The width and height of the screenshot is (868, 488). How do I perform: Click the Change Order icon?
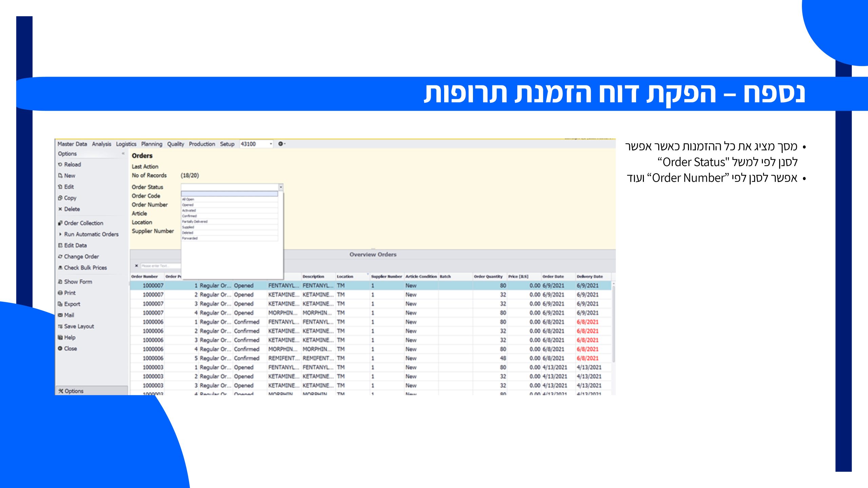pos(60,257)
